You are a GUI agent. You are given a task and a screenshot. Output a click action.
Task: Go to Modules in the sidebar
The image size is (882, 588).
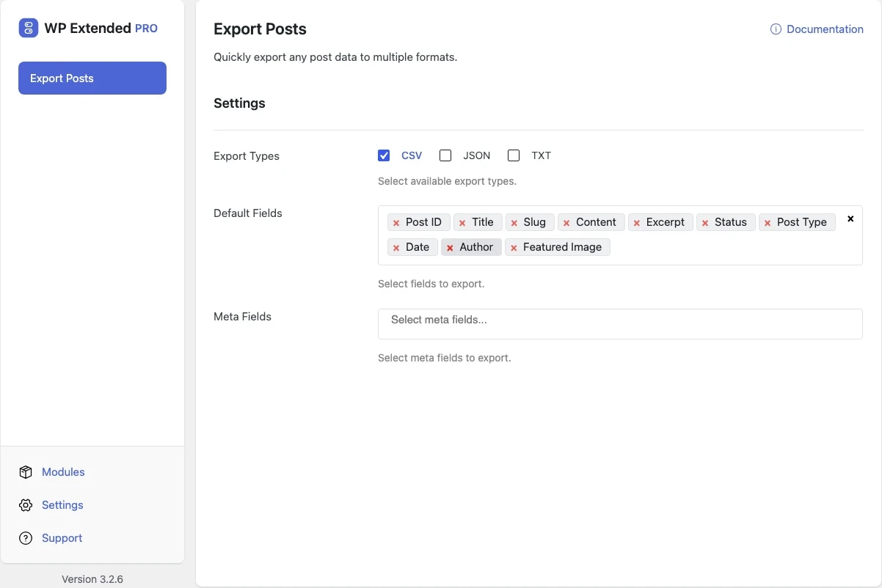pos(63,472)
